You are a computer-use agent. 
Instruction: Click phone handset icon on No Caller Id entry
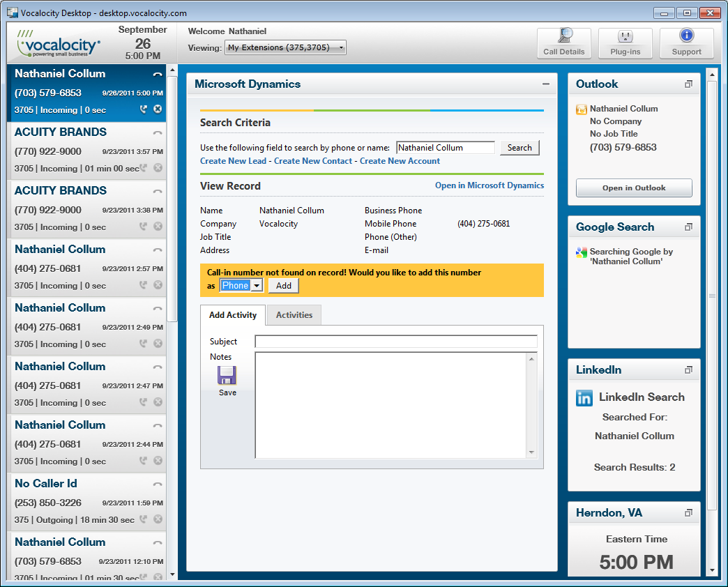coord(158,484)
